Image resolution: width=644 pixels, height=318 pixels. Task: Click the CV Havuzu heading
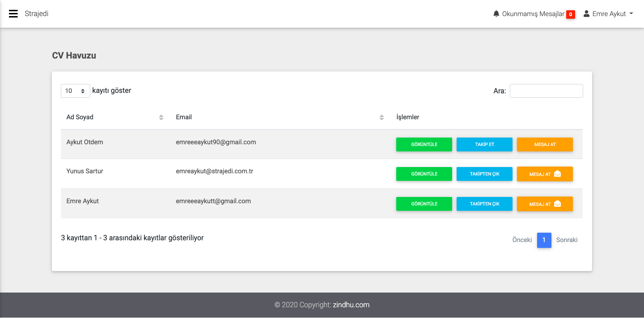74,56
